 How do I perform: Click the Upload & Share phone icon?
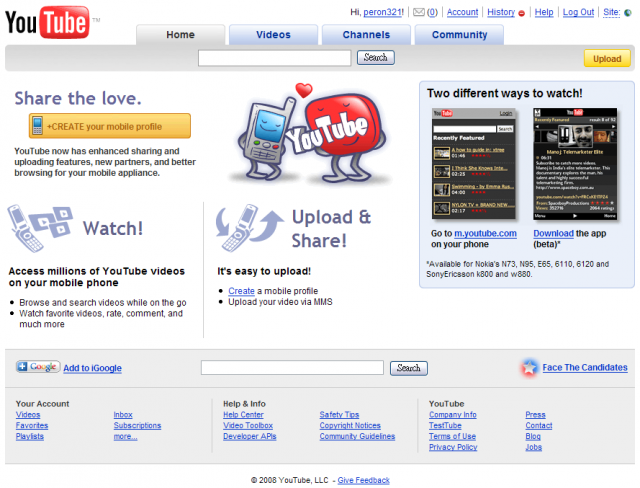coord(249,228)
